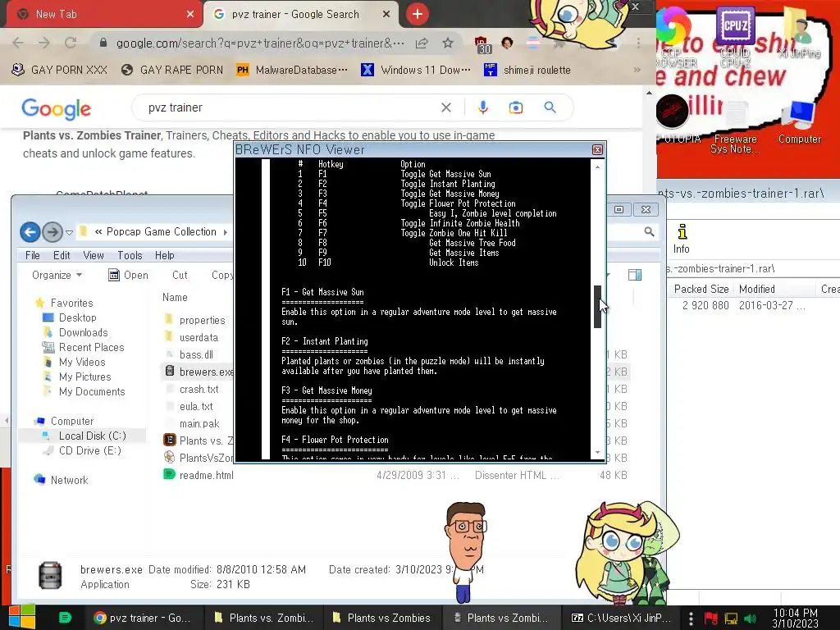The height and width of the screenshot is (630, 840).
Task: Select Local Disk (C:) drive
Action: (x=92, y=436)
